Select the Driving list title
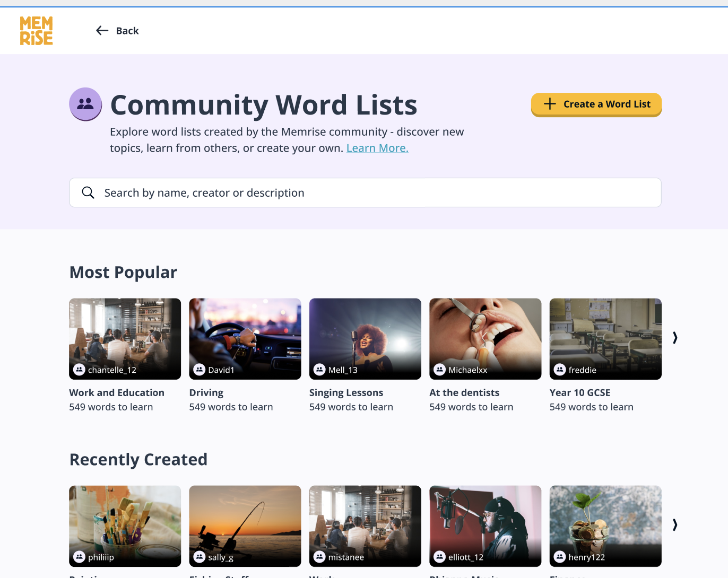This screenshot has height=578, width=728. click(x=206, y=393)
